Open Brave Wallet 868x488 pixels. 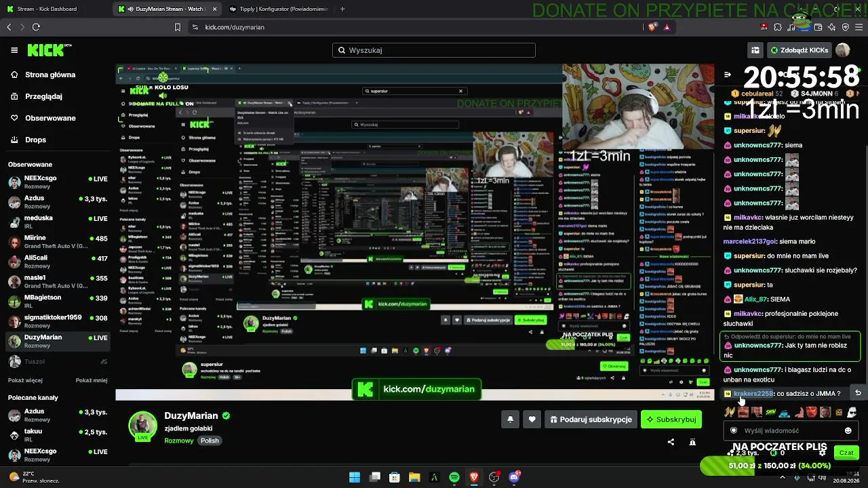(818, 27)
